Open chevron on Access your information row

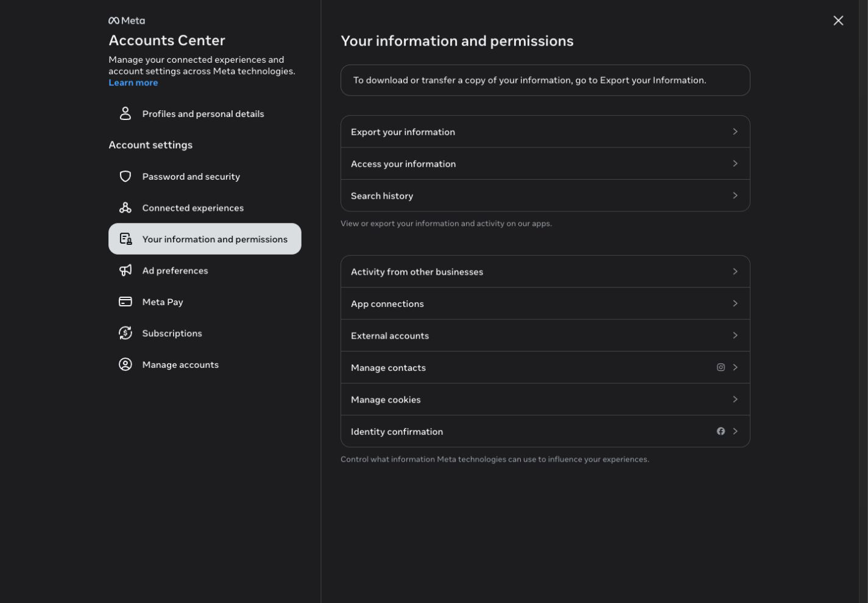tap(735, 163)
